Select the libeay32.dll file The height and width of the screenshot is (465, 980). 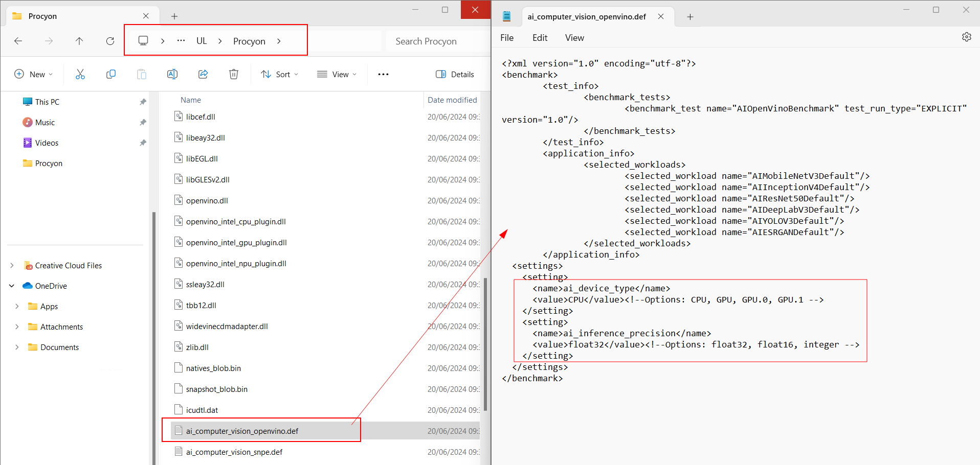(x=205, y=137)
